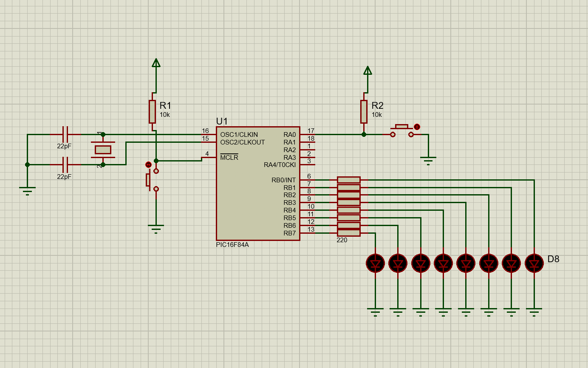588x368 pixels.
Task: Click the R1 label text
Action: (165, 106)
